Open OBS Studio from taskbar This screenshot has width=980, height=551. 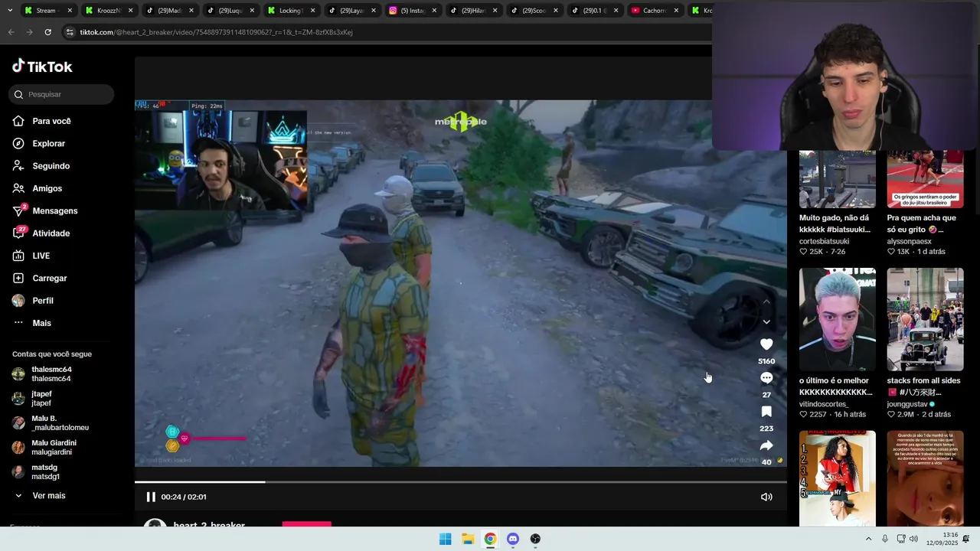[x=535, y=539]
